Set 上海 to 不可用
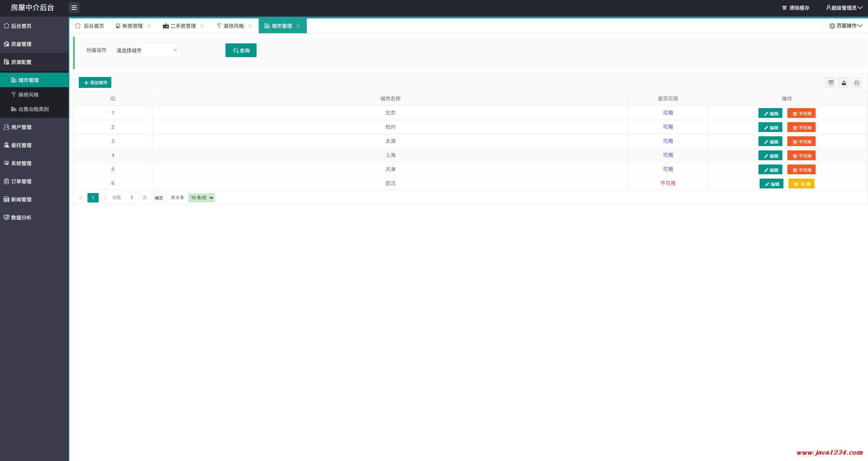Image resolution: width=868 pixels, height=461 pixels. coord(801,155)
